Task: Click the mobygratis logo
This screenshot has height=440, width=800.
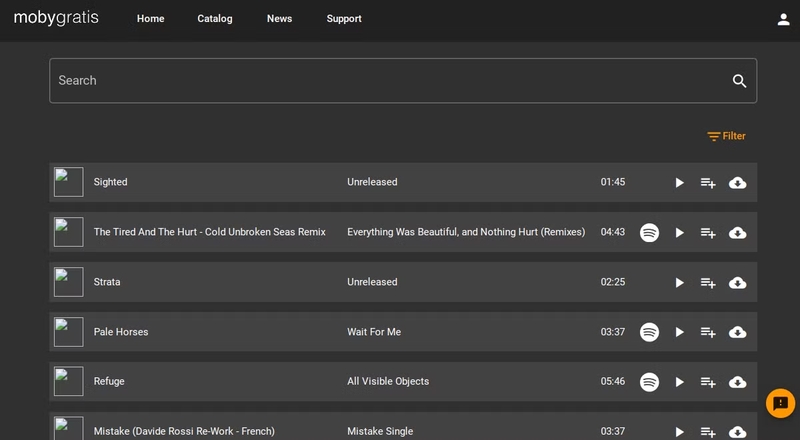Action: (56, 18)
